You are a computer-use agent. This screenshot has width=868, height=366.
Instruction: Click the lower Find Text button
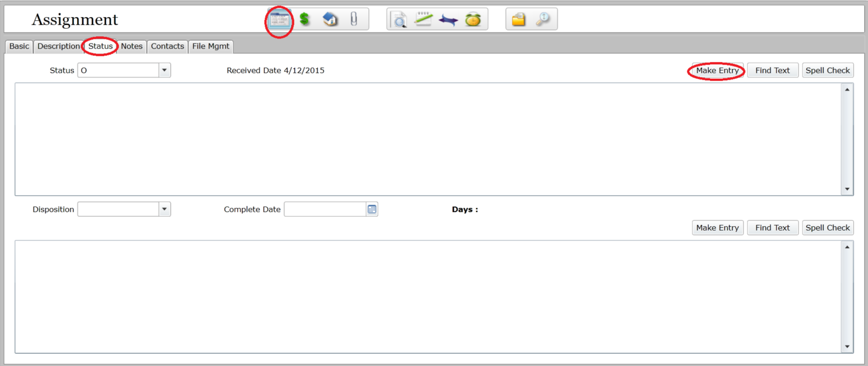tap(772, 228)
